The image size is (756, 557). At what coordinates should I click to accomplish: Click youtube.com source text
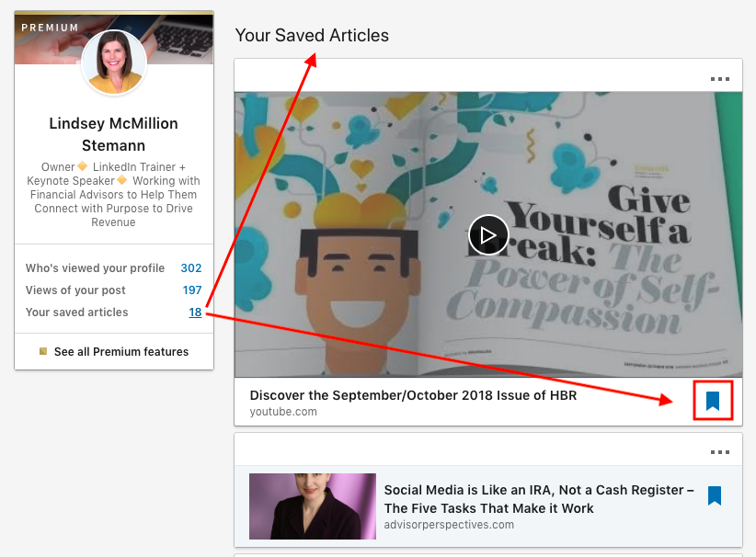[x=283, y=412]
